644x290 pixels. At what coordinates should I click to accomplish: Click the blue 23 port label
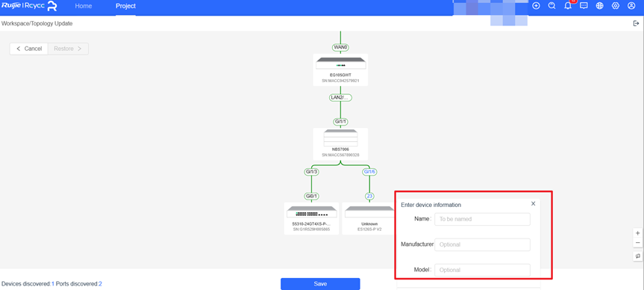pos(369,197)
